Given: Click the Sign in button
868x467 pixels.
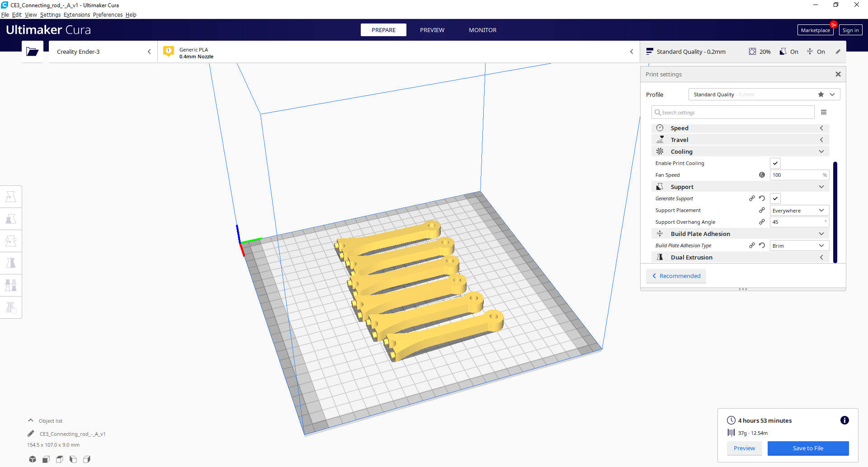Looking at the screenshot, I should click(850, 30).
